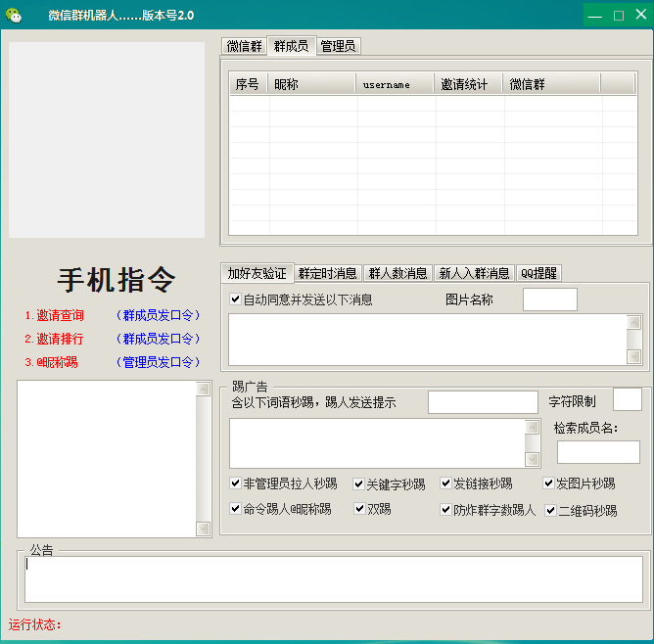Click scroll-down arrow in ad keyword box

532,459
